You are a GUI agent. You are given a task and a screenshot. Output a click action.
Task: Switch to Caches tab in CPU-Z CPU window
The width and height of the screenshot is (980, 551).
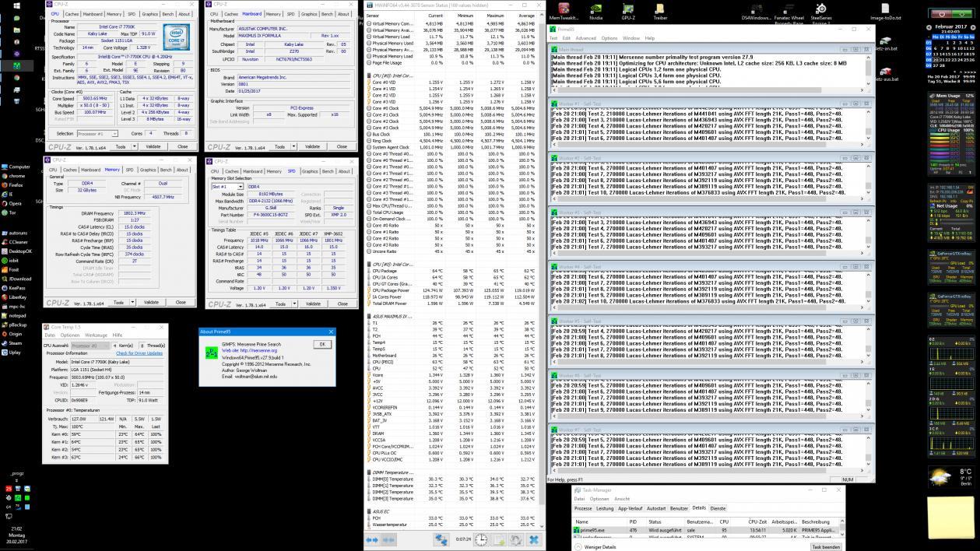coord(72,13)
